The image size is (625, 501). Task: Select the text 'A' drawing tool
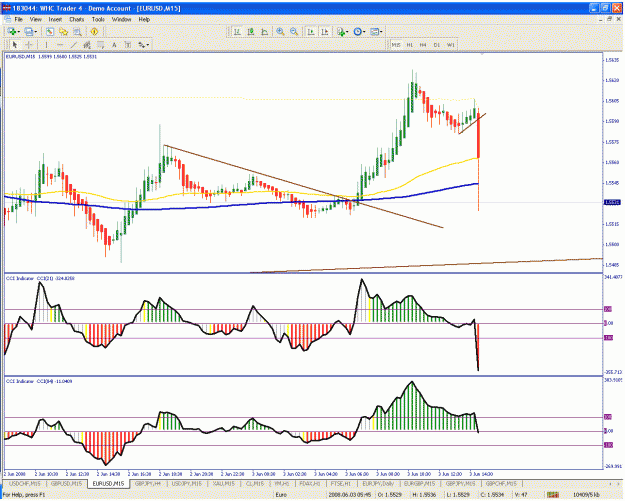(x=114, y=45)
